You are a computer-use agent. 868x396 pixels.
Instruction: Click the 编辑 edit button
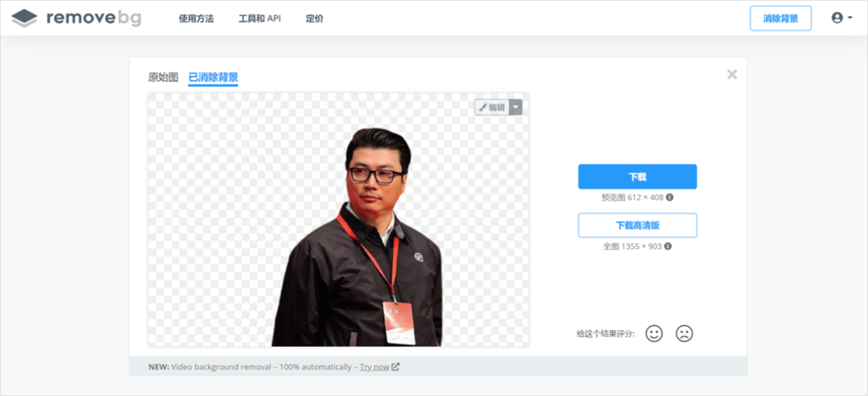(492, 108)
